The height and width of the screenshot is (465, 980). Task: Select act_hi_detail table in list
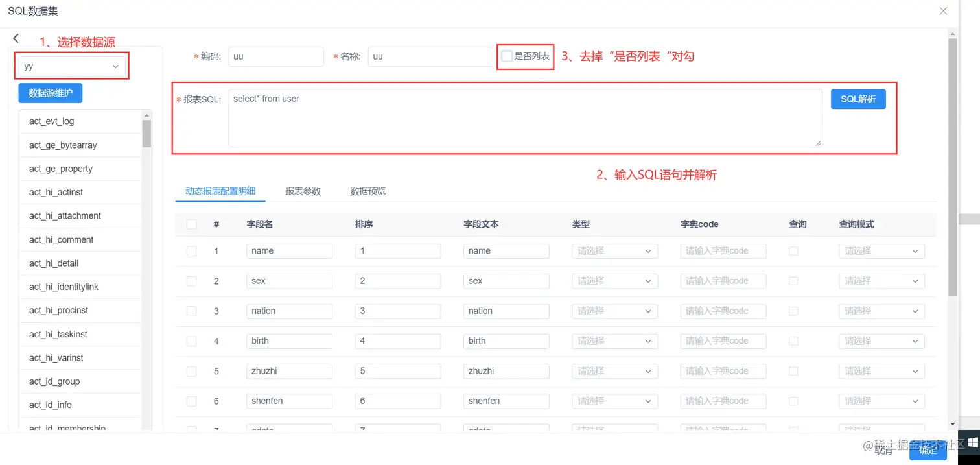(80, 263)
